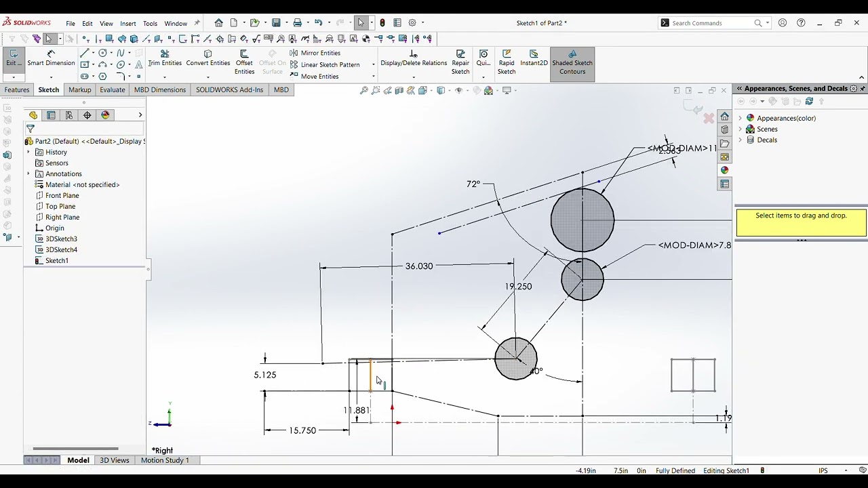Expand the Scenes node
Image resolution: width=868 pixels, height=488 pixels.
click(x=741, y=129)
